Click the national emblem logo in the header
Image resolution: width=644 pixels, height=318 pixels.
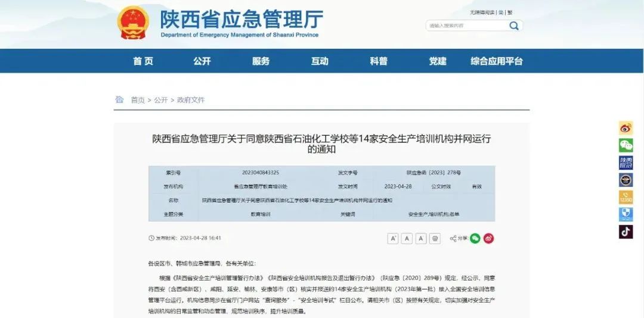133,22
